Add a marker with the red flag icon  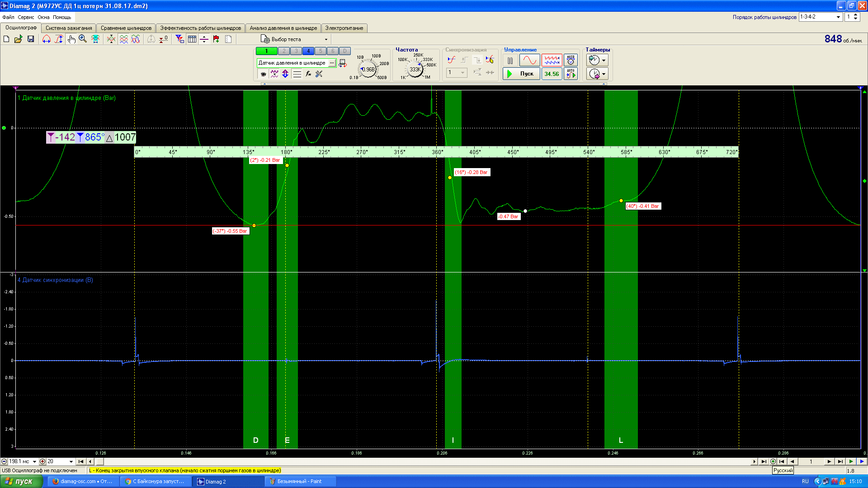coord(216,39)
